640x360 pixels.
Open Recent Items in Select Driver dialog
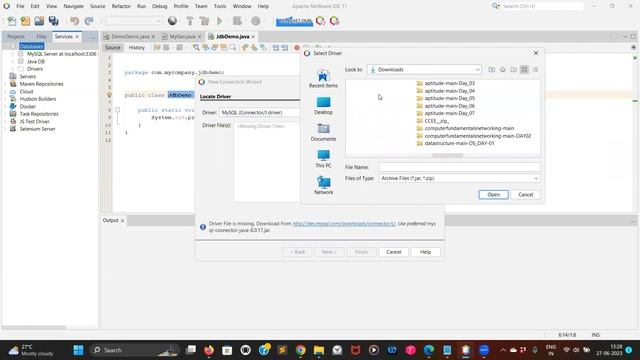pyautogui.click(x=323, y=79)
